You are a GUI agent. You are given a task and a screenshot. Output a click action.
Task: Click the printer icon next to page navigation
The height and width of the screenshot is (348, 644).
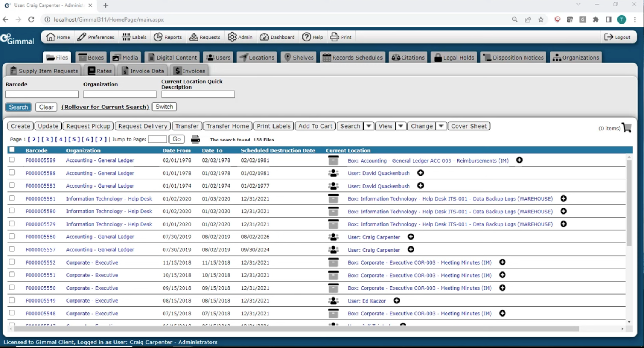point(195,139)
